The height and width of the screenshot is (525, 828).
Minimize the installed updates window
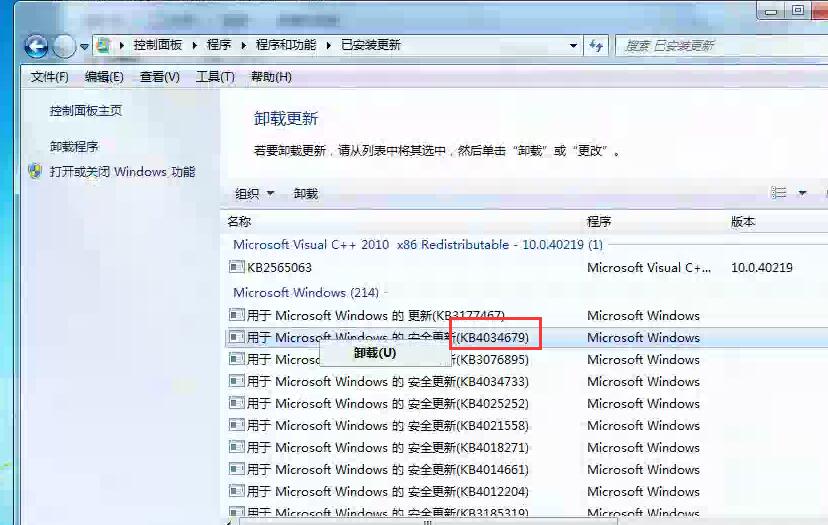(771, 11)
